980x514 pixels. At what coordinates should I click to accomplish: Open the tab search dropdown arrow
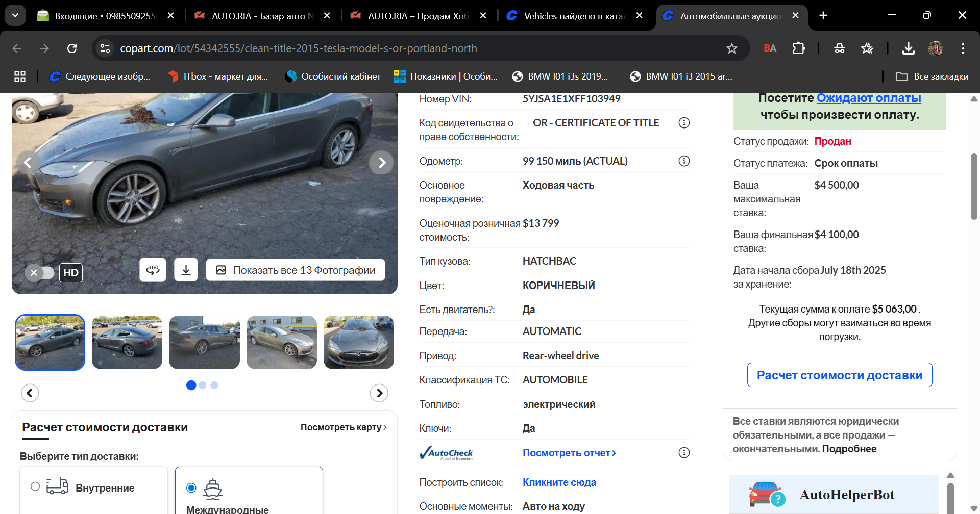tap(15, 15)
